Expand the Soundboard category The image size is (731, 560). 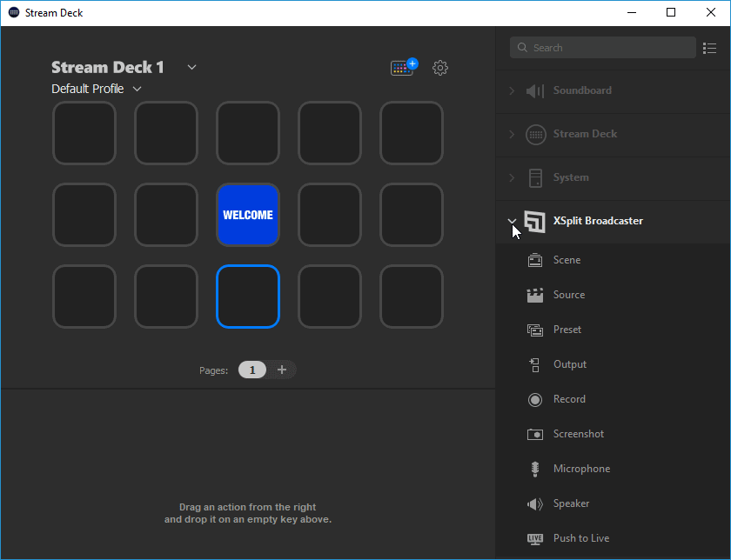pos(512,90)
